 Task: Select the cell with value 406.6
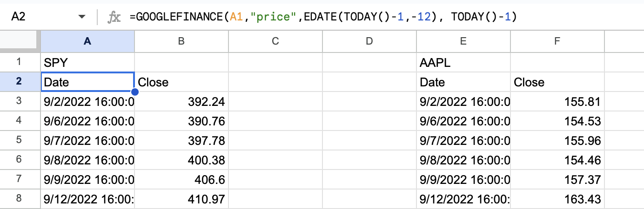181,179
